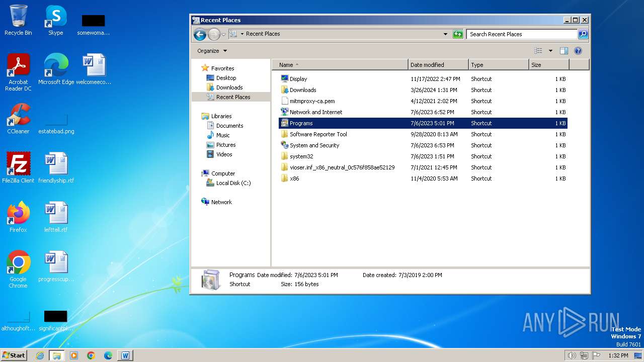
Task: Select the friendlyship.rtf desktop file
Action: [56, 167]
